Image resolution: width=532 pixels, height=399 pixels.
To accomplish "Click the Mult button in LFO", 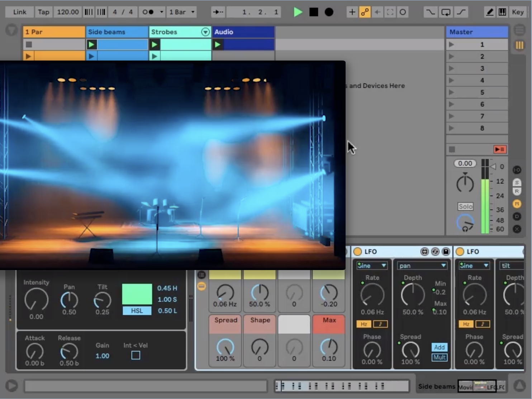I will click(439, 357).
